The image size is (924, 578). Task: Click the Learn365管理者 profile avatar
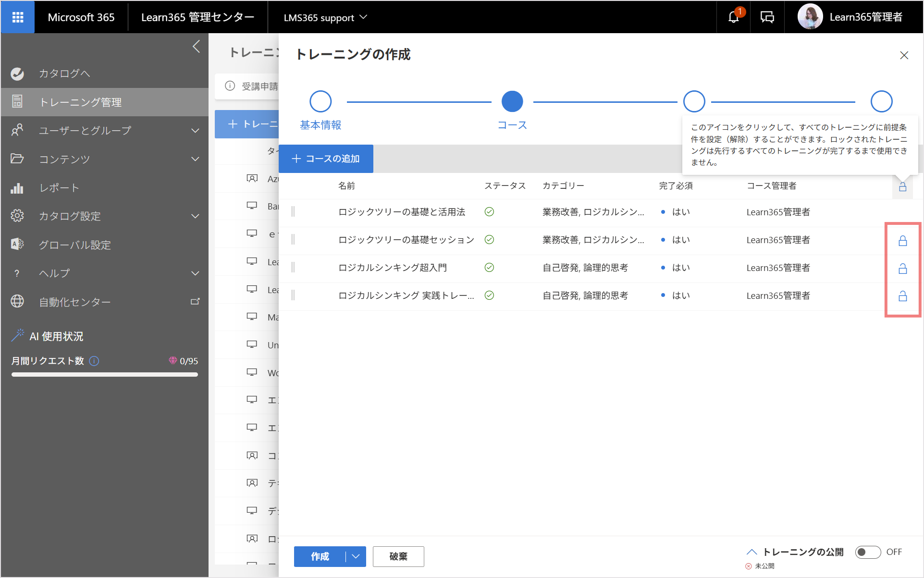810,17
